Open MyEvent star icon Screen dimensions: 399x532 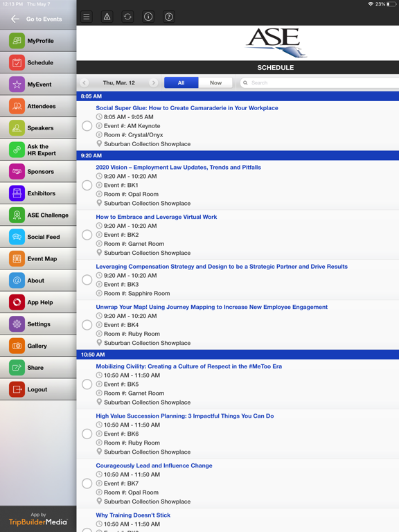pyautogui.click(x=17, y=84)
